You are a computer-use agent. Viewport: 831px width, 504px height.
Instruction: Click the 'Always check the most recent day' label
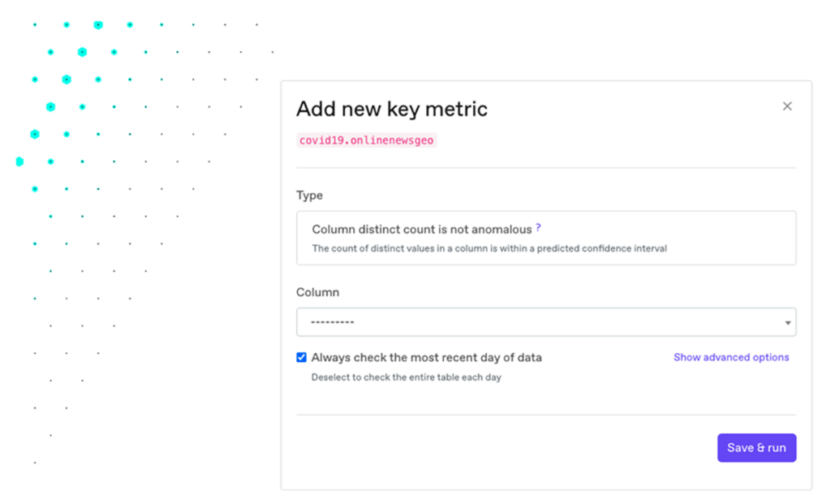tap(426, 357)
